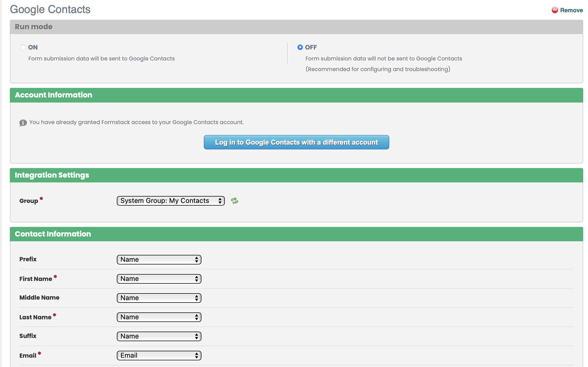Click the Remove link at top right
This screenshot has height=367, width=588.
[572, 10]
